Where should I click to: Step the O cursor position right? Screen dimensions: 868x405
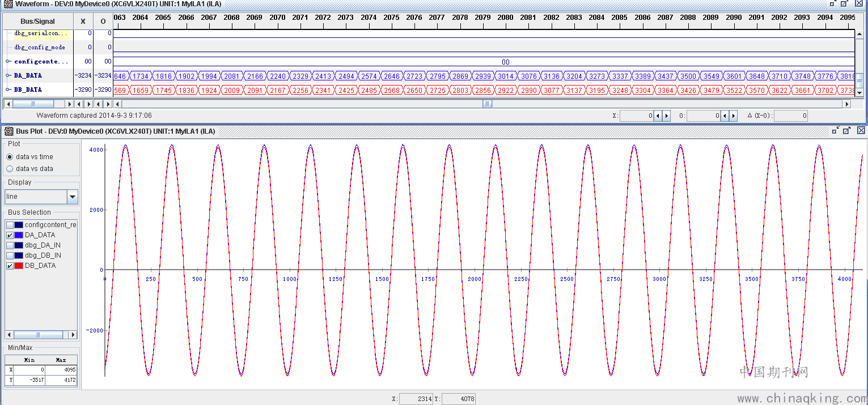pyautogui.click(x=733, y=116)
